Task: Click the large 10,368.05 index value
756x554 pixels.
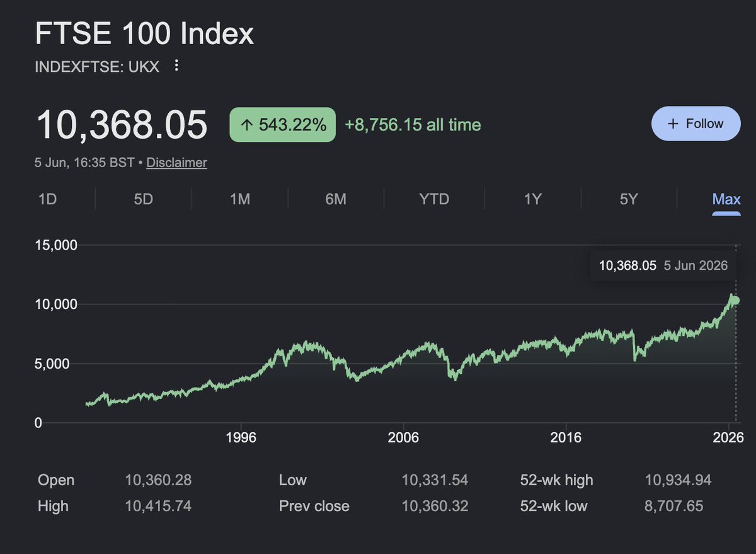Action: pyautogui.click(x=122, y=124)
